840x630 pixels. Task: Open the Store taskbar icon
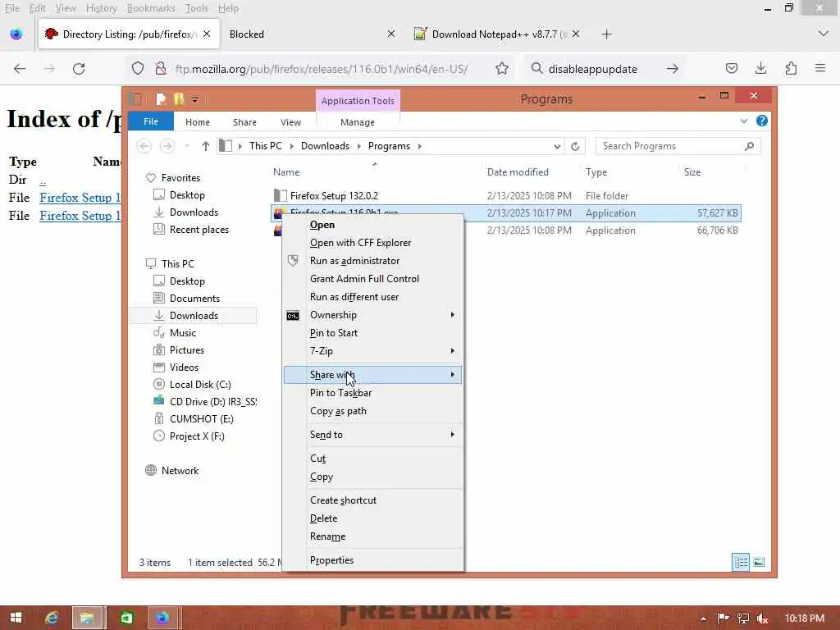tap(126, 618)
